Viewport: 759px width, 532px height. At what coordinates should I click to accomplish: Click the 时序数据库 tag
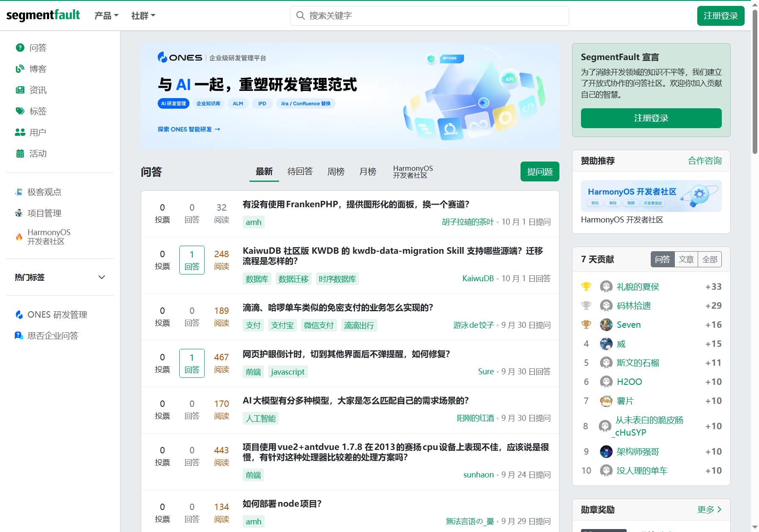337,279
